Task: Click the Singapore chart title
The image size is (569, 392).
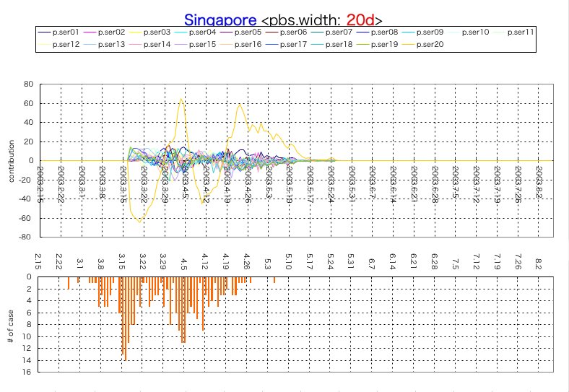Action: [x=220, y=20]
